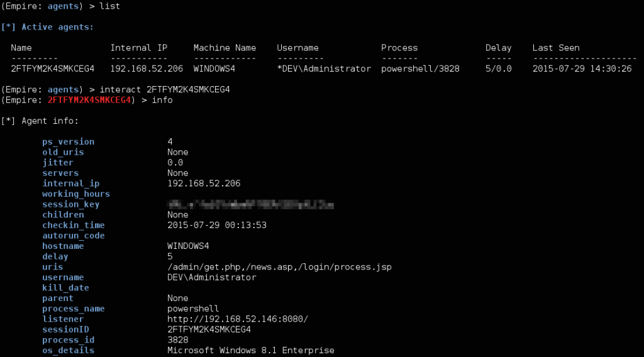Click the checkin_time value 2015-07-29 00:13:53

click(x=217, y=225)
